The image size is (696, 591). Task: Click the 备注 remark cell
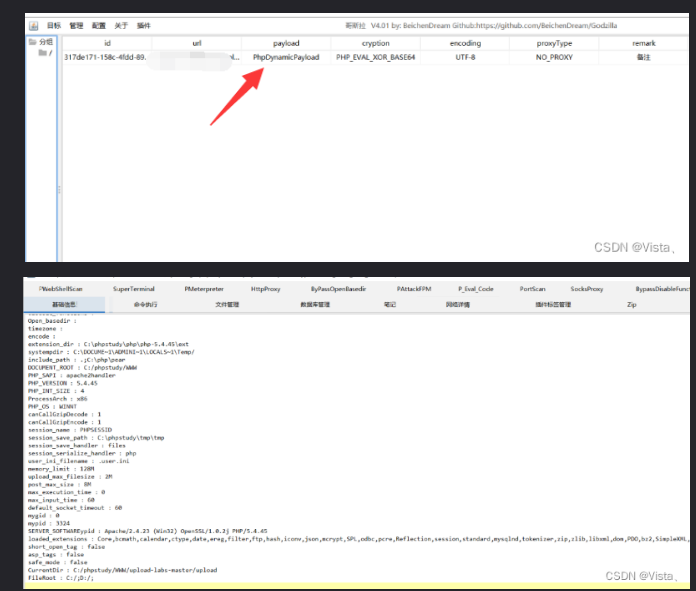(x=644, y=57)
